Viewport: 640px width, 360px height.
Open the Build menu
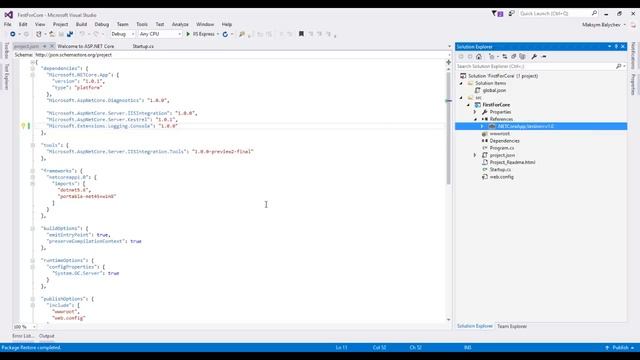[x=81, y=24]
